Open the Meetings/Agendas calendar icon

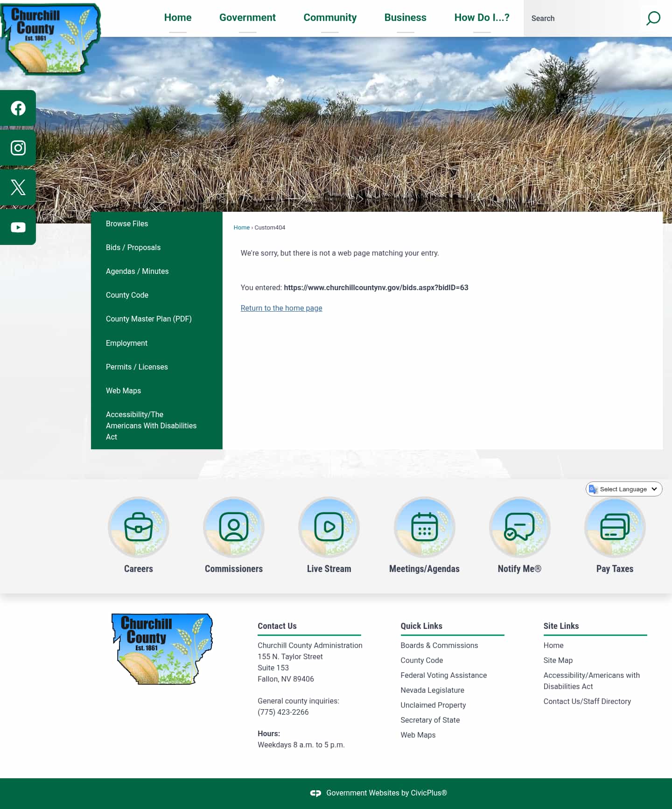pyautogui.click(x=425, y=527)
